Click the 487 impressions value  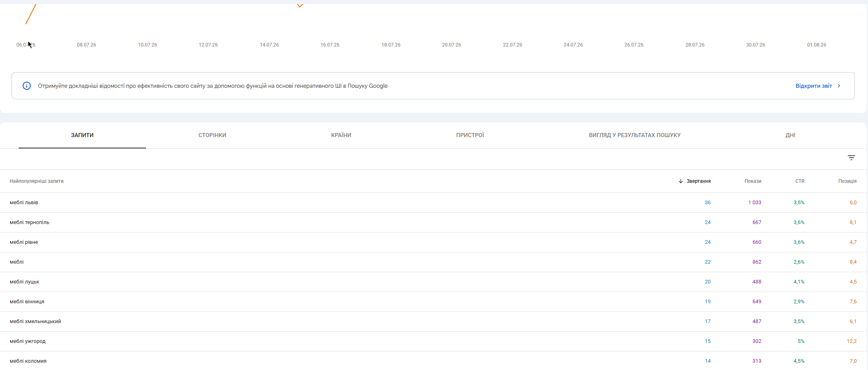click(x=757, y=321)
